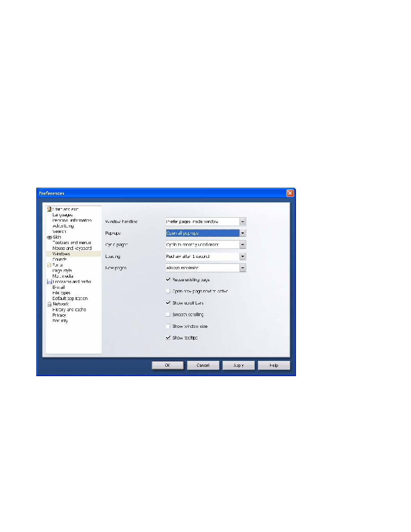Image resolution: width=411 pixels, height=532 pixels.
Task: Click the Cycle pages label text
Action: pos(116,245)
